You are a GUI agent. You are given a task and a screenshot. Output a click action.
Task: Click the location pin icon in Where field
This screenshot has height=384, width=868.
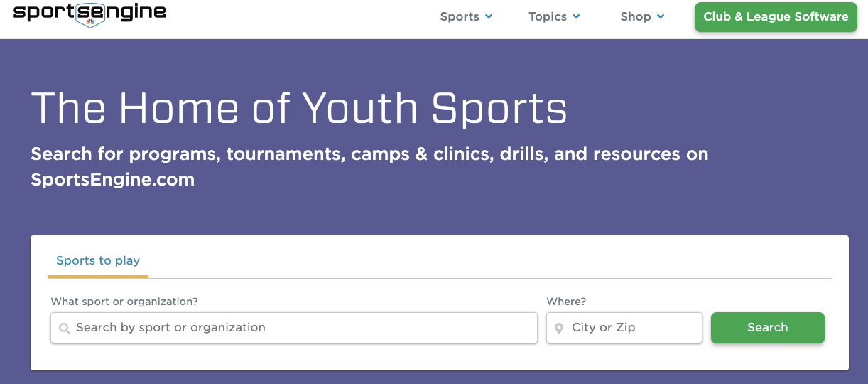(x=559, y=328)
